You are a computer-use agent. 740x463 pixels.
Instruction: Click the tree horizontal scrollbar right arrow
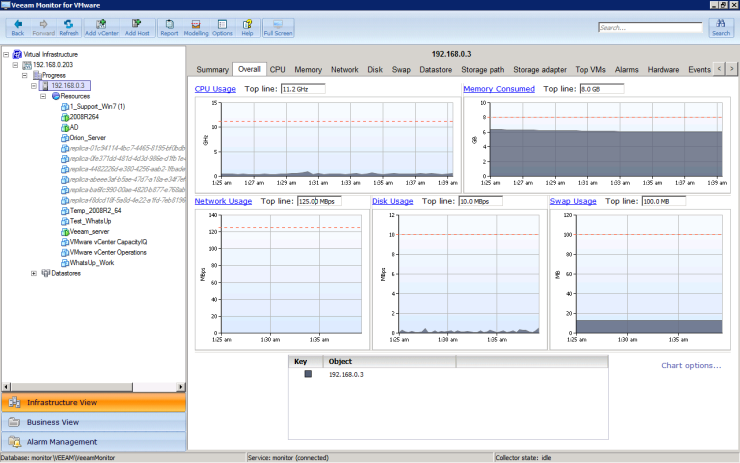click(x=181, y=387)
